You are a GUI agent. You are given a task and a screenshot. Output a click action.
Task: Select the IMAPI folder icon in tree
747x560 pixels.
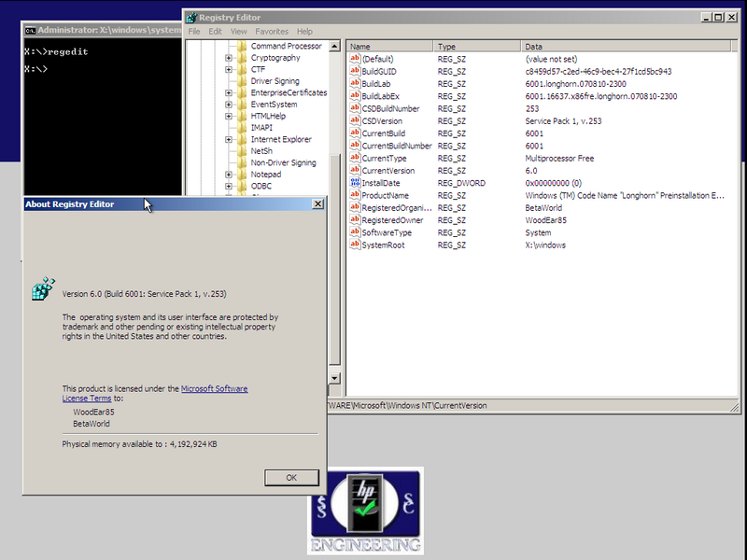241,128
